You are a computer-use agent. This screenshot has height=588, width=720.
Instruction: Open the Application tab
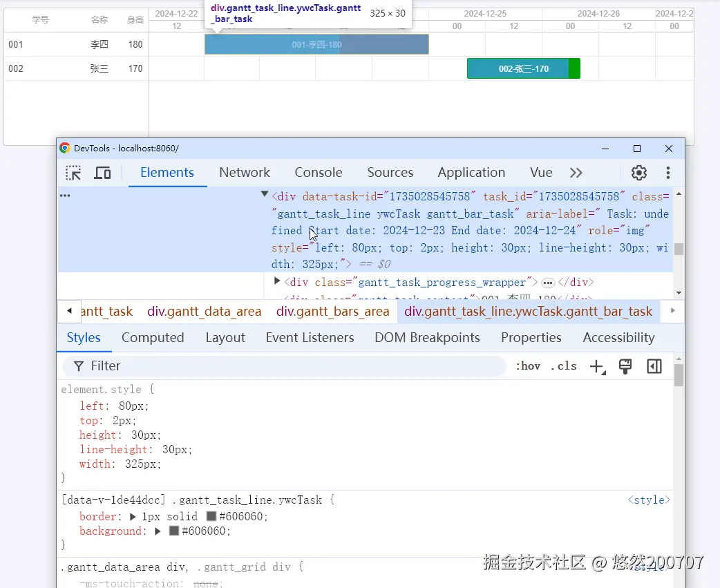(471, 172)
